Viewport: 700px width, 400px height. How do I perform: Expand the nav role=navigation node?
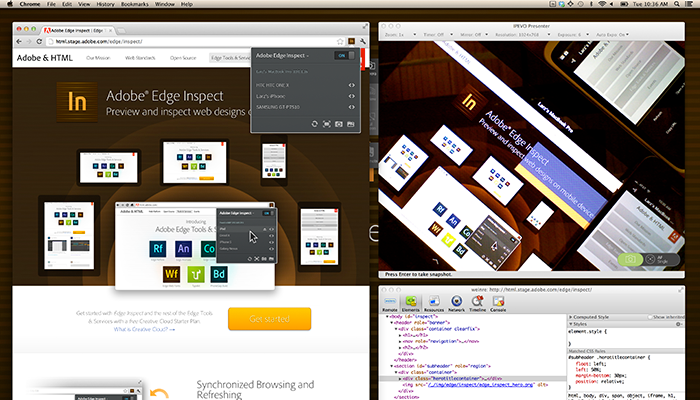click(400, 341)
